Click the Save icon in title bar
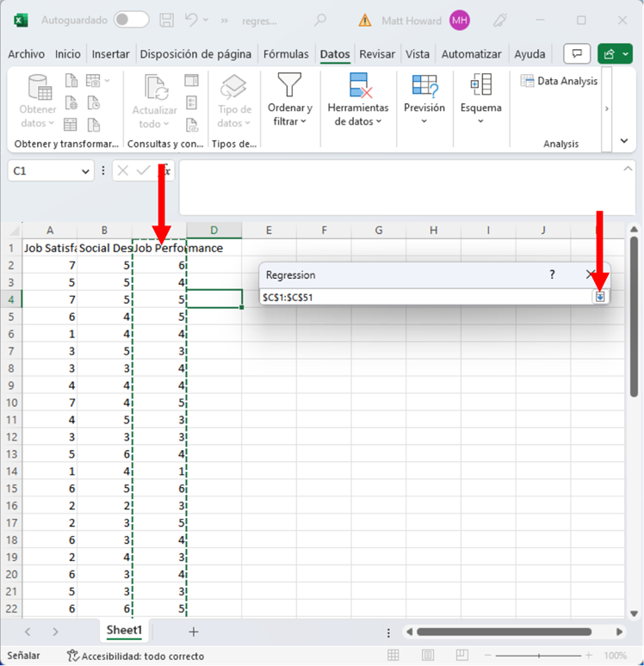The height and width of the screenshot is (666, 644). (x=167, y=20)
